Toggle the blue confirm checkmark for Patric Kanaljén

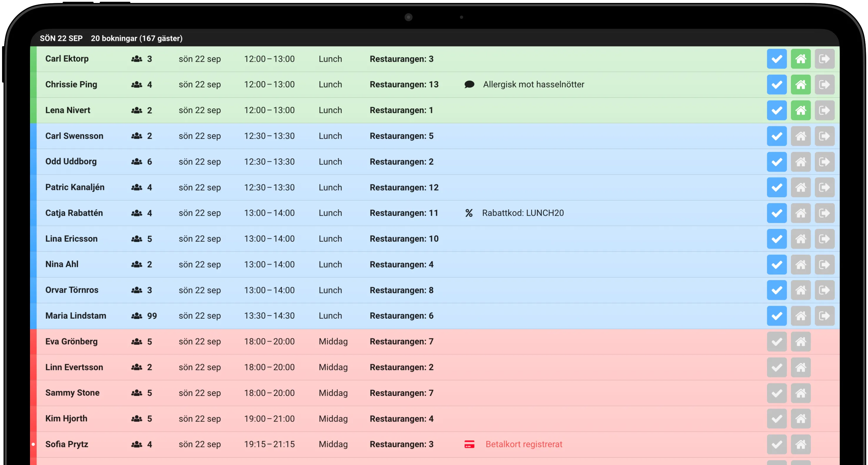(x=777, y=188)
